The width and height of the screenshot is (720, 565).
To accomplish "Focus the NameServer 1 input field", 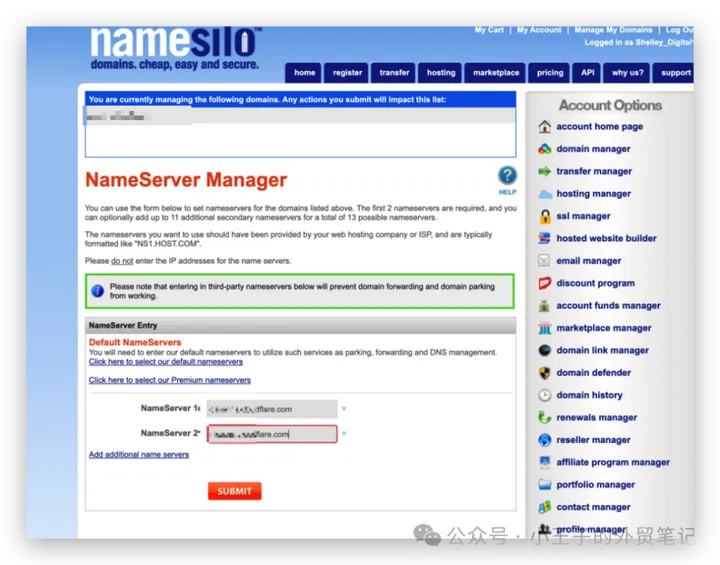I will pyautogui.click(x=272, y=409).
